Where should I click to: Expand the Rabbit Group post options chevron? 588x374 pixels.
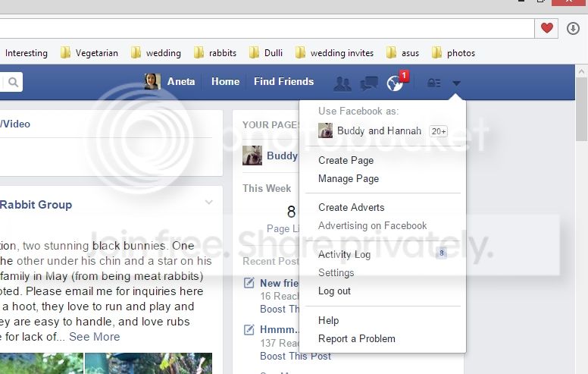pos(209,203)
